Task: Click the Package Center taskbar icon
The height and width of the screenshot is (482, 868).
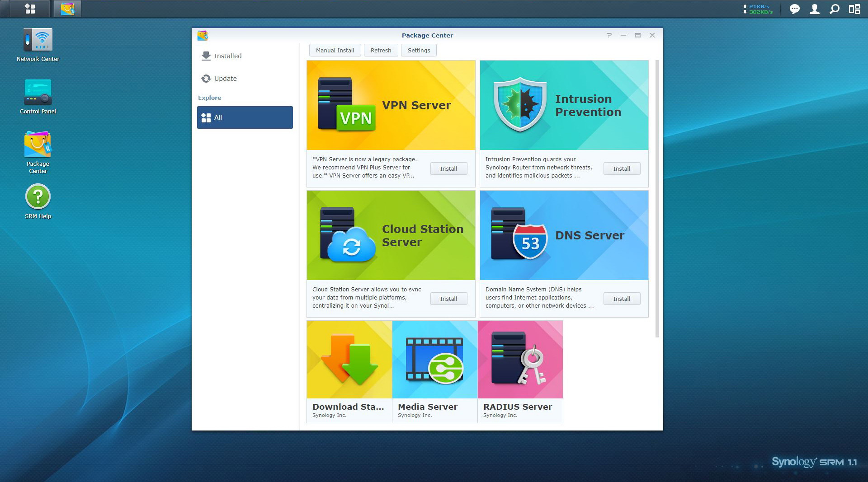Action: click(68, 9)
